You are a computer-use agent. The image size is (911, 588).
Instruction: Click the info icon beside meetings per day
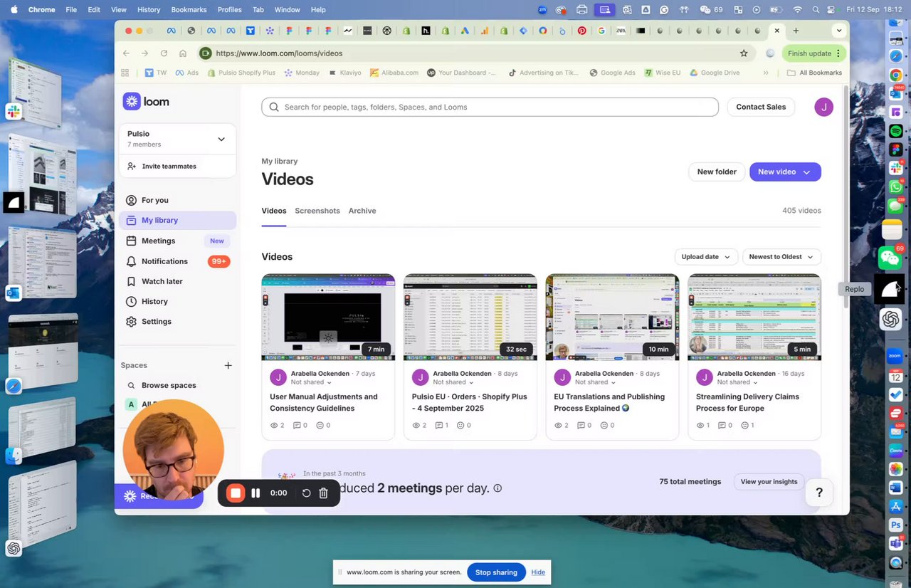pyautogui.click(x=497, y=488)
